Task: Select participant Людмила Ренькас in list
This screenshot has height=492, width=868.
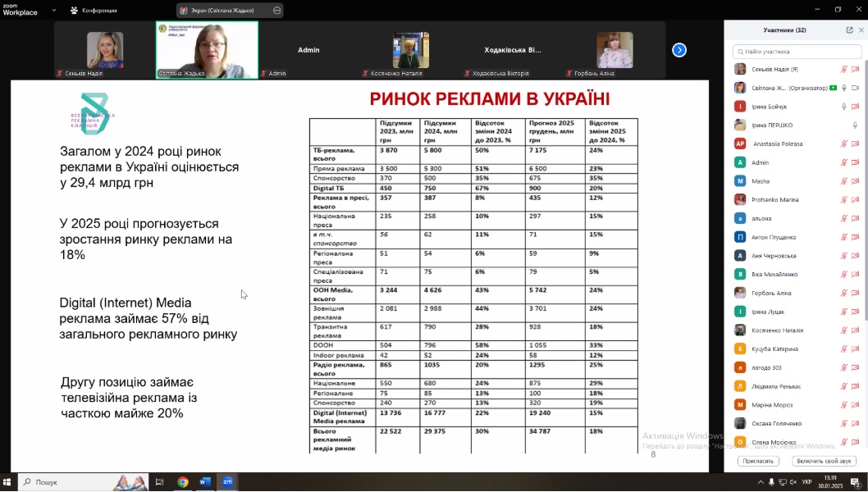Action: 796,386
